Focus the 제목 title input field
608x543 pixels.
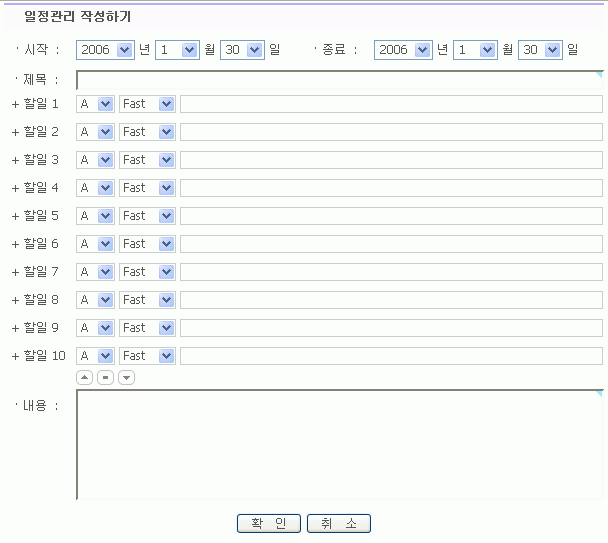click(x=340, y=80)
